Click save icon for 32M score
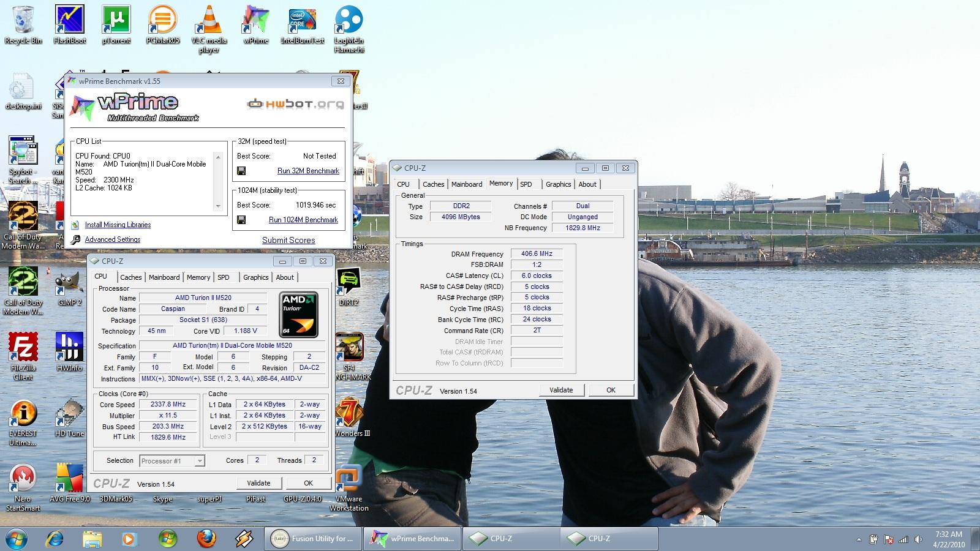 [241, 171]
